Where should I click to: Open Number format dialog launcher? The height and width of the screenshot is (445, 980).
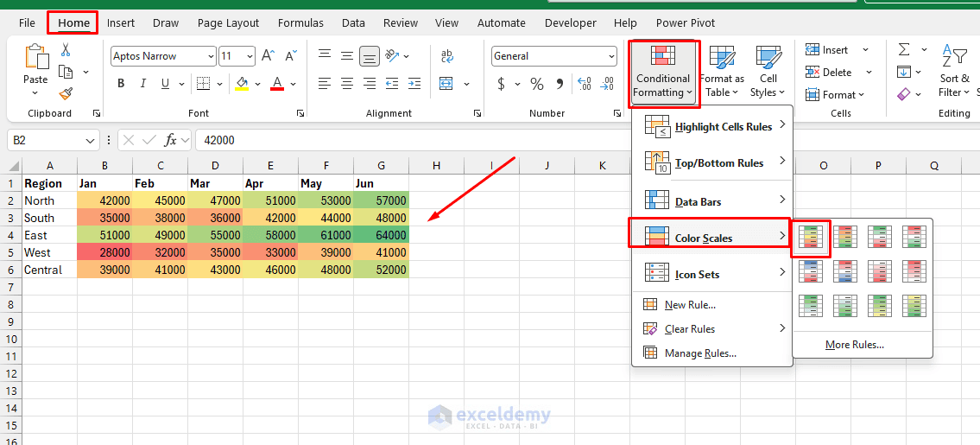[617, 113]
